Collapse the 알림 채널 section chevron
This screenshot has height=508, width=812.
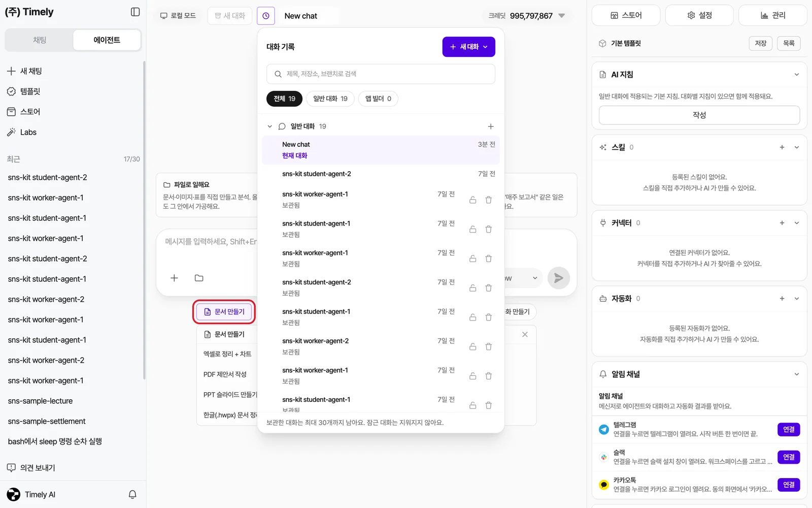(797, 374)
